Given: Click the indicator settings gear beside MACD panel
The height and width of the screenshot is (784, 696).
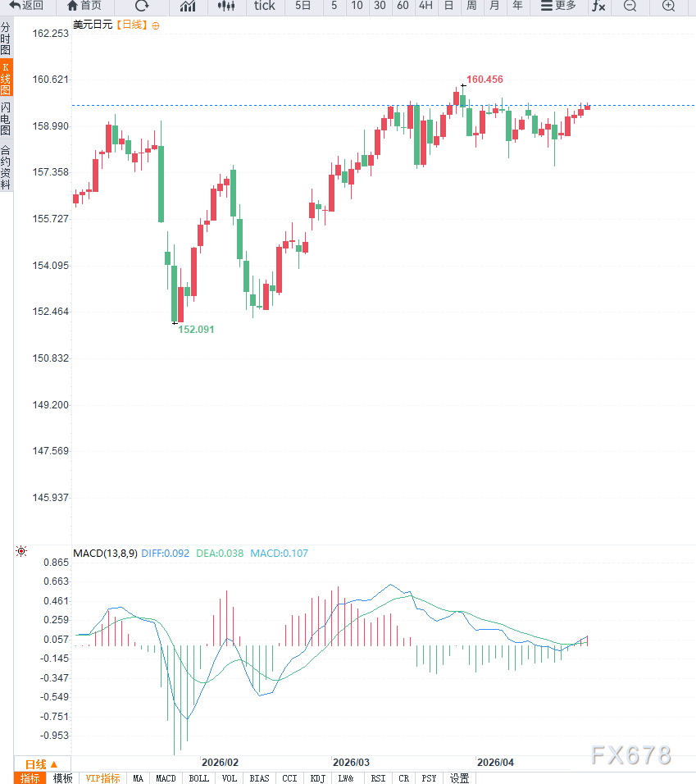Looking at the screenshot, I should click(21, 551).
